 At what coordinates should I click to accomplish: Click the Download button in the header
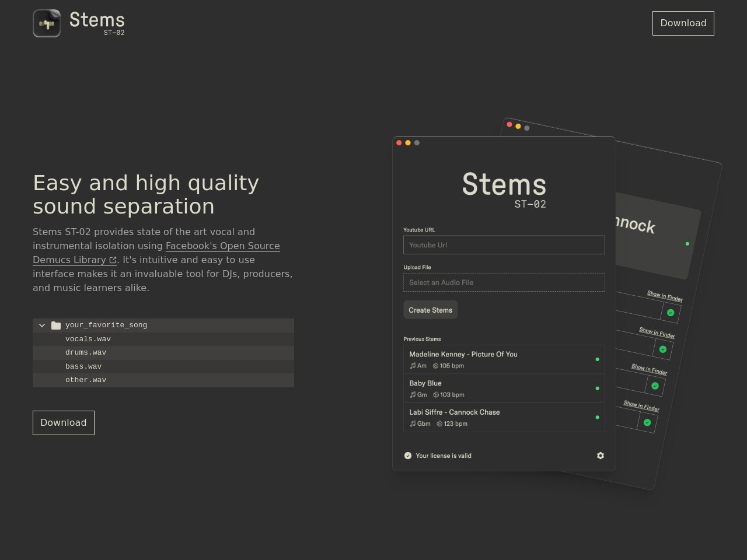click(x=683, y=23)
